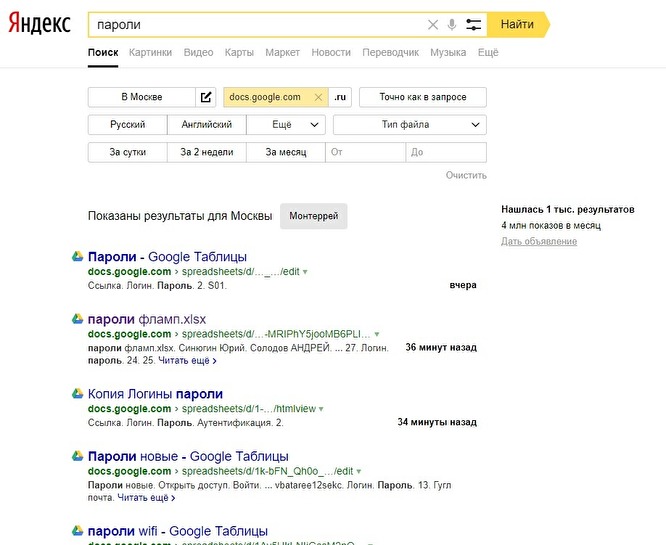Expand URL arrow for MRlPhY5jooMB6PLI result

pos(377,334)
